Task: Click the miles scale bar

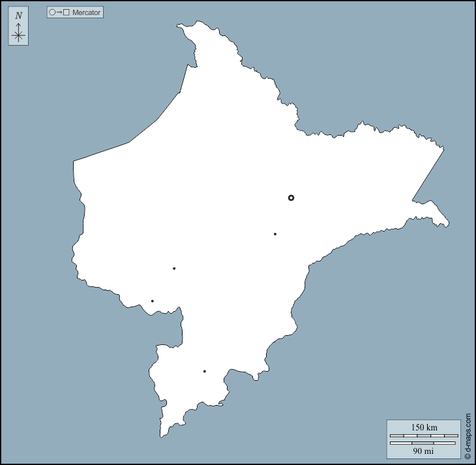Action: click(x=424, y=443)
